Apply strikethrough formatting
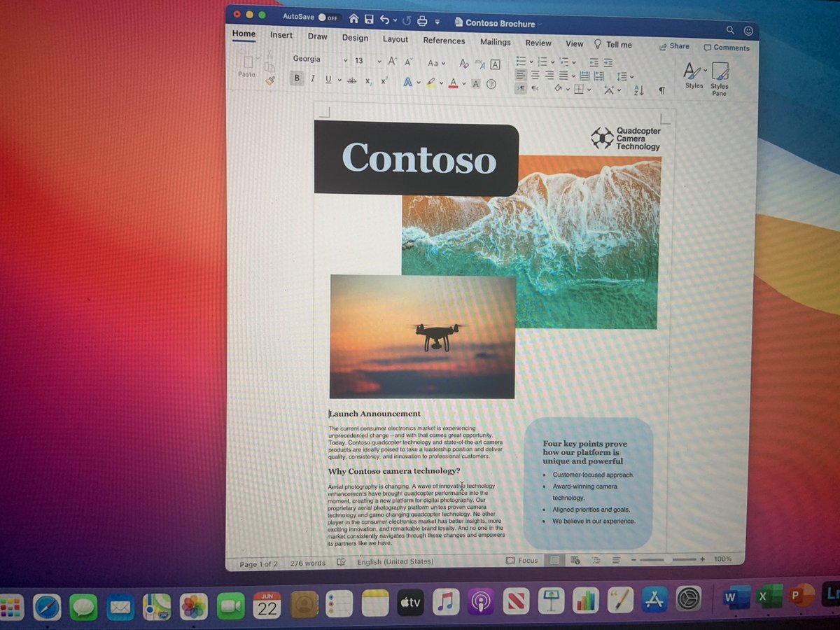The image size is (840, 630). tap(352, 81)
